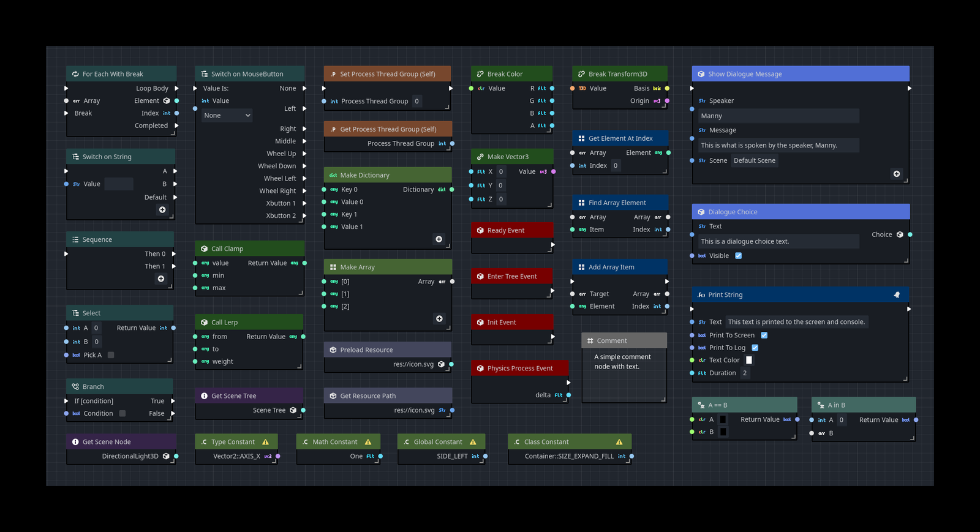The image size is (980, 532).
Task: Click warning icon on Math Constant node
Action: [x=368, y=442]
